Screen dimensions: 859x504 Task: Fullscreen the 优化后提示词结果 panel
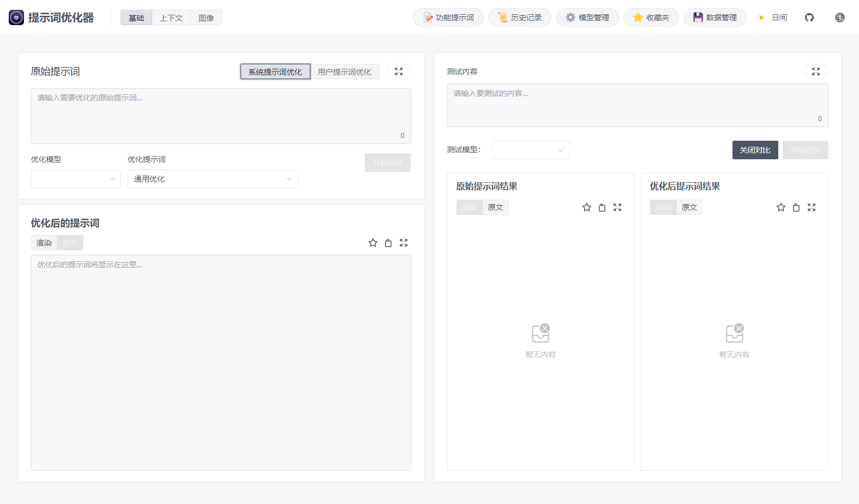[x=812, y=207]
